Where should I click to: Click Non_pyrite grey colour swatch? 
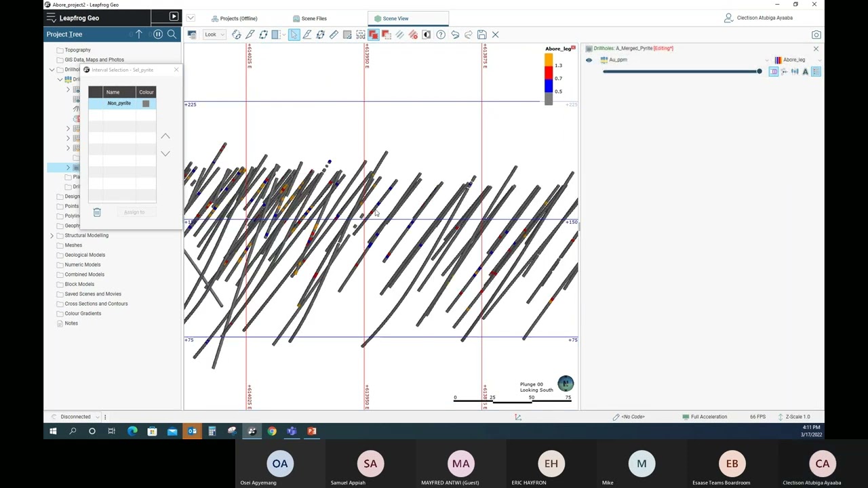point(146,103)
